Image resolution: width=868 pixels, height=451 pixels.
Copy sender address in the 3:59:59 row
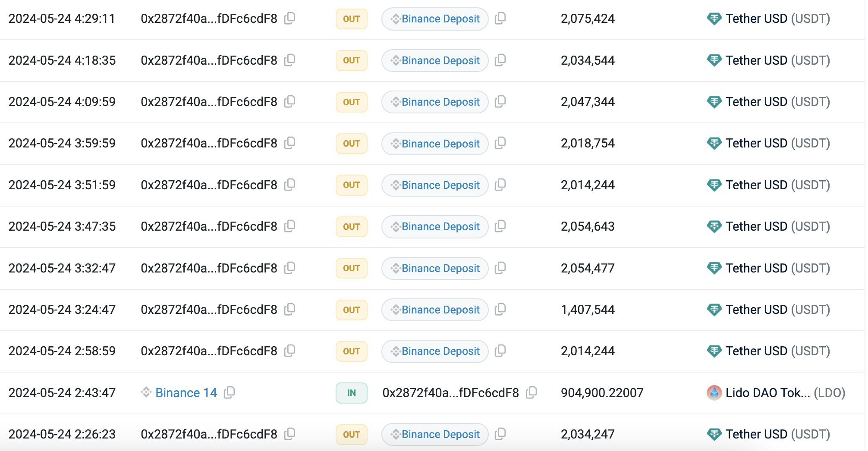pos(290,143)
